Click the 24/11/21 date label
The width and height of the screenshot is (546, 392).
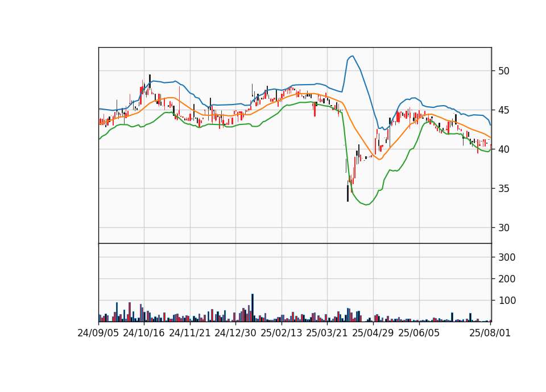tap(190, 333)
